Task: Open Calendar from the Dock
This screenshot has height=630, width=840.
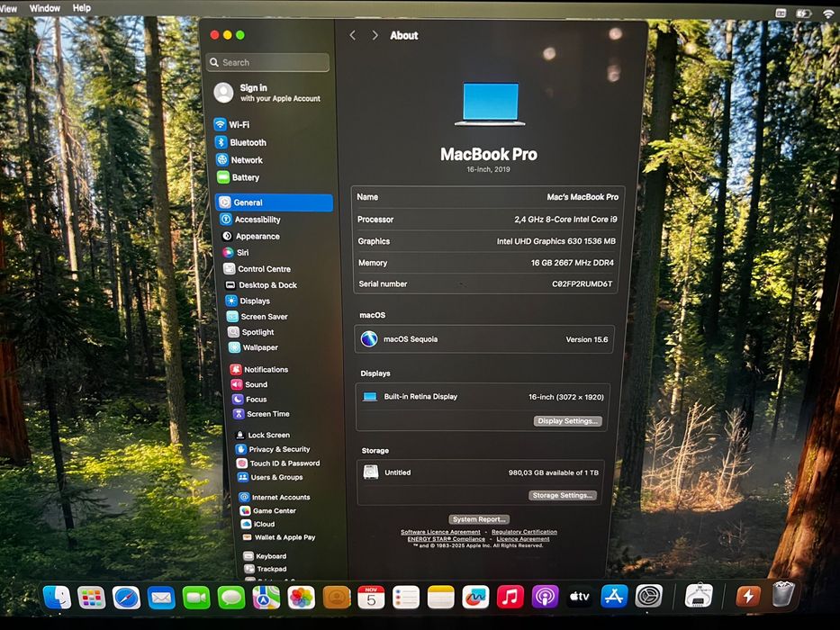Action: click(371, 598)
